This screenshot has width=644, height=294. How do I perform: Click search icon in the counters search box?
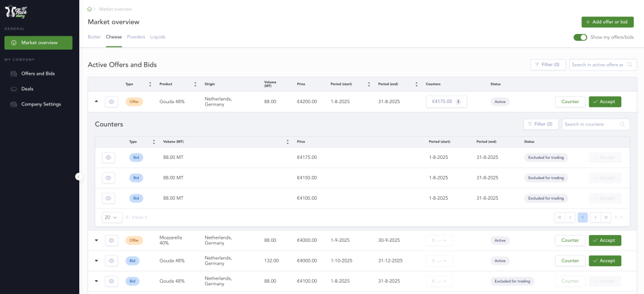point(623,124)
